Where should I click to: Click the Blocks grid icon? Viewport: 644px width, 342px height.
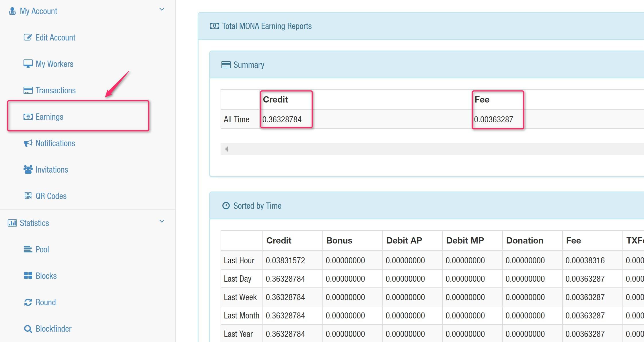(x=28, y=276)
